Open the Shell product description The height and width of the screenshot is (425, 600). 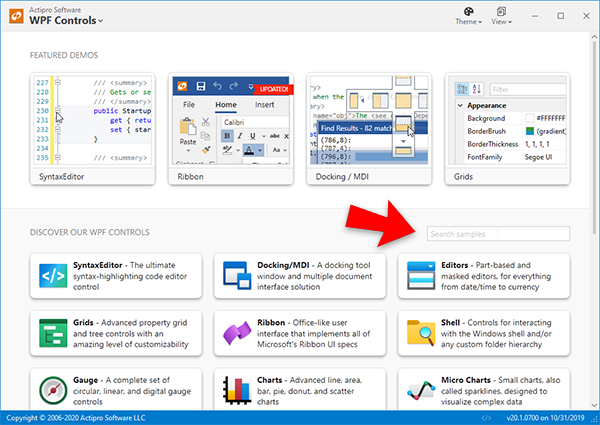click(484, 333)
